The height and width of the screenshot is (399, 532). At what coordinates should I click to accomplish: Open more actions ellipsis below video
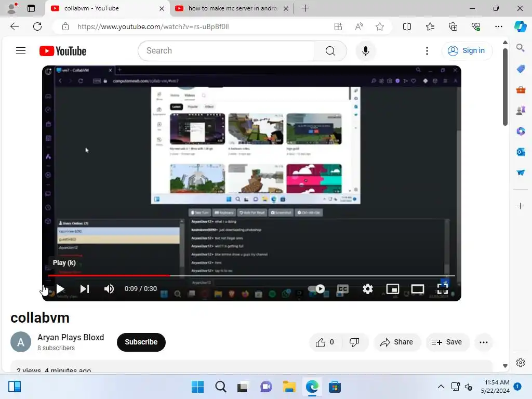pyautogui.click(x=484, y=342)
